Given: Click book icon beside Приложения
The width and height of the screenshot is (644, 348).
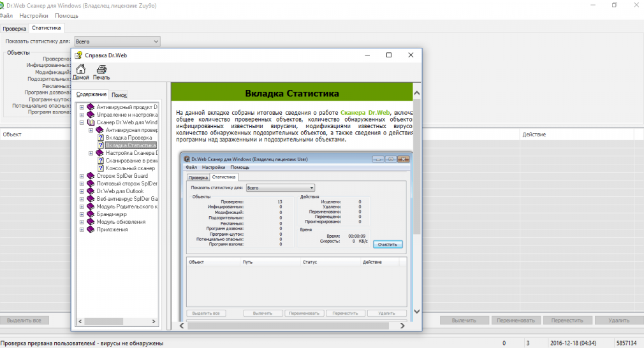Looking at the screenshot, I should coord(91,229).
